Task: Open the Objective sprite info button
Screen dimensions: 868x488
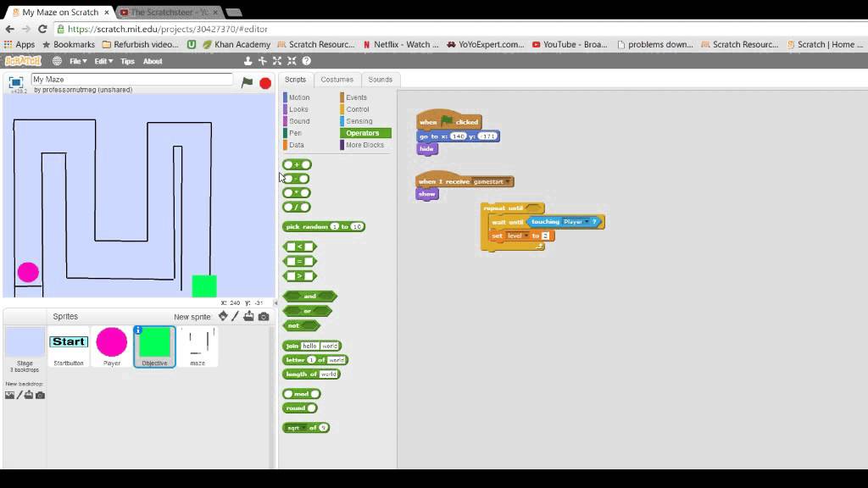Action: tap(138, 330)
